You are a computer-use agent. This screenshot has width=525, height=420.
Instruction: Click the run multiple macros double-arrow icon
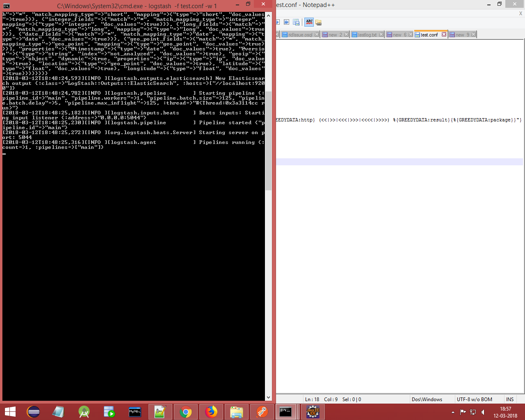[x=287, y=22]
